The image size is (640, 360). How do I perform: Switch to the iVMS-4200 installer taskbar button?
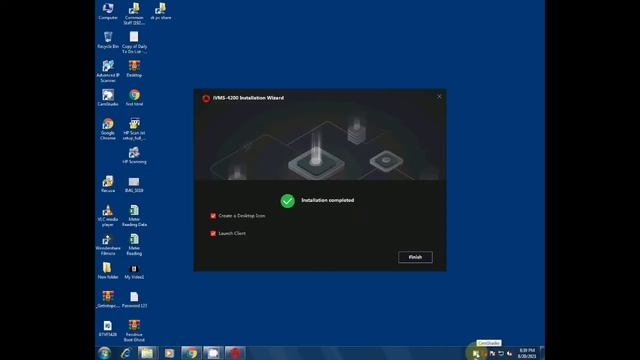point(235,353)
